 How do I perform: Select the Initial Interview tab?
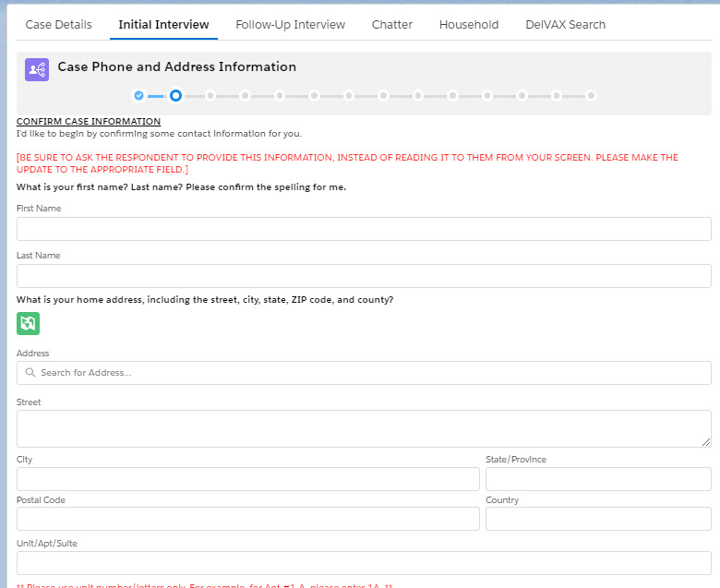[x=163, y=25]
